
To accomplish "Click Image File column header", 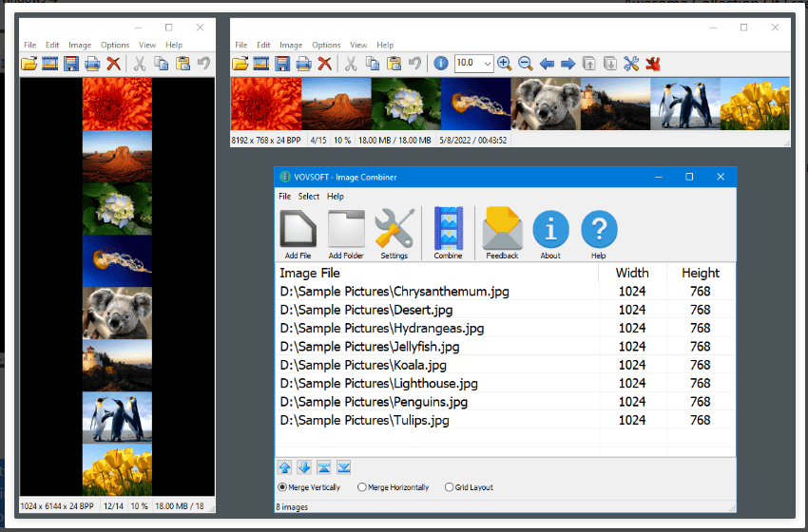I will point(437,273).
